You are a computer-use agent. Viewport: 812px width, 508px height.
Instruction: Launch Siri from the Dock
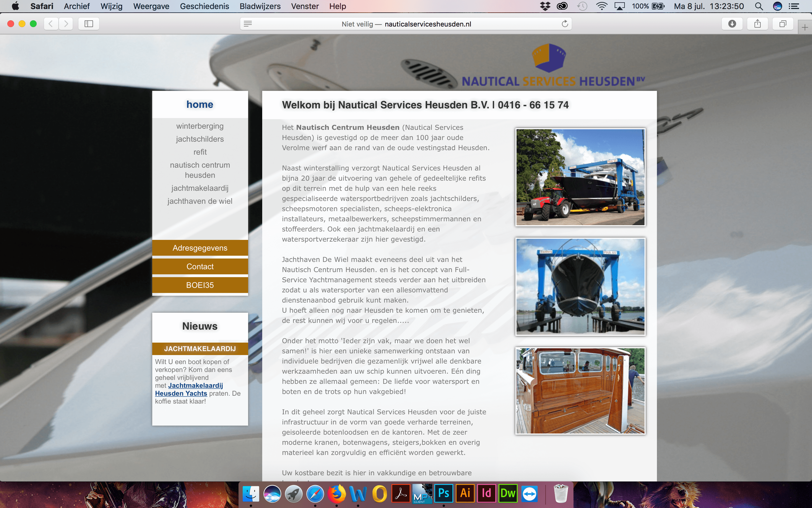click(272, 494)
